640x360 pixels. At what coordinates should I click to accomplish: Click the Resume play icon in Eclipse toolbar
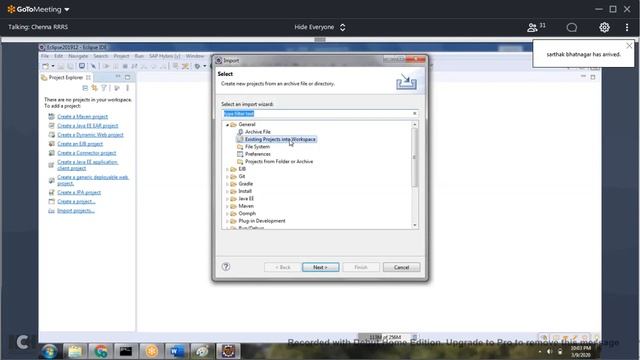(x=106, y=66)
